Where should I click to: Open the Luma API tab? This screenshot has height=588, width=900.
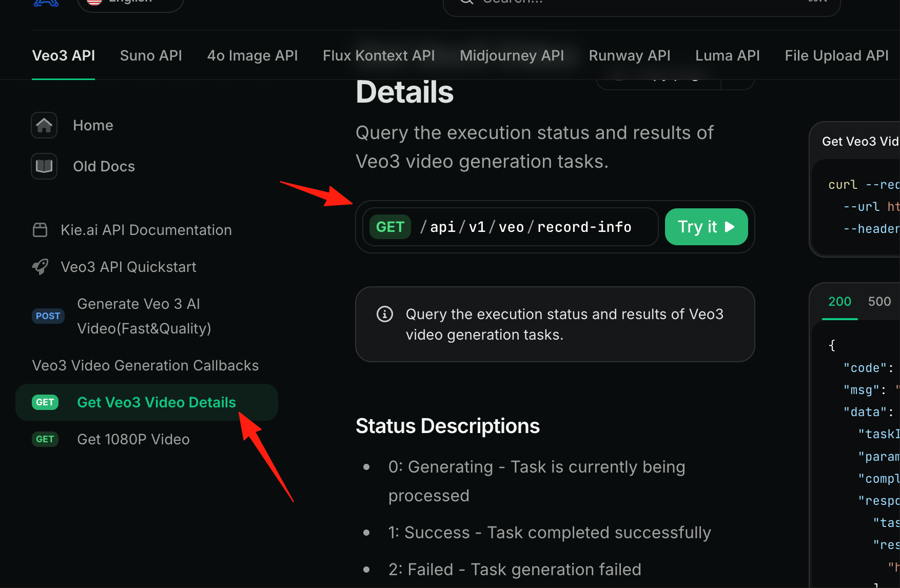tap(728, 55)
